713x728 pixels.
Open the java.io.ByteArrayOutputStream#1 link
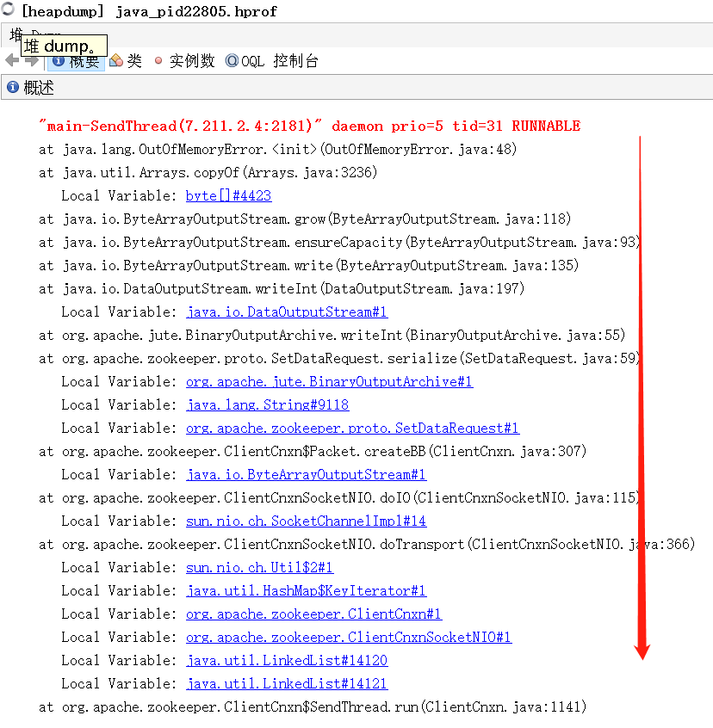(306, 474)
